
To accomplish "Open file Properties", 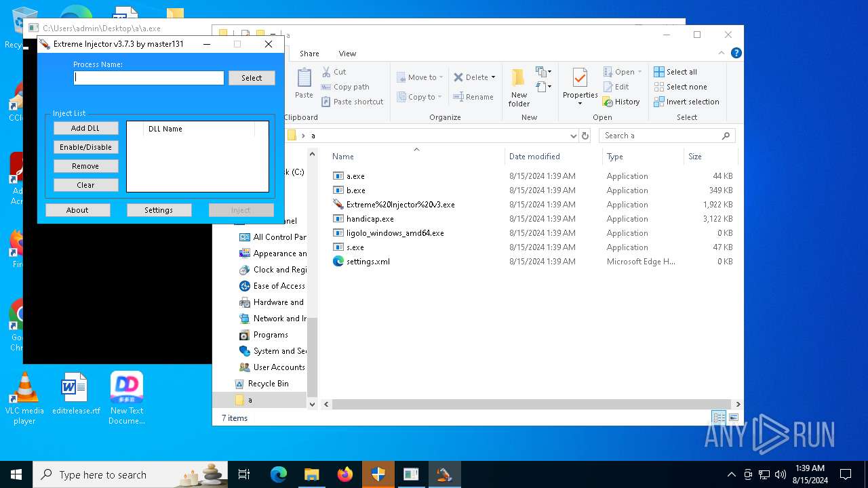I will [x=580, y=87].
